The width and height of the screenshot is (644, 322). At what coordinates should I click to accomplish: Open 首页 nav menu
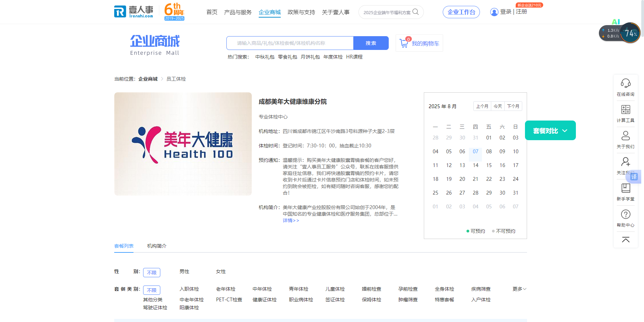212,12
